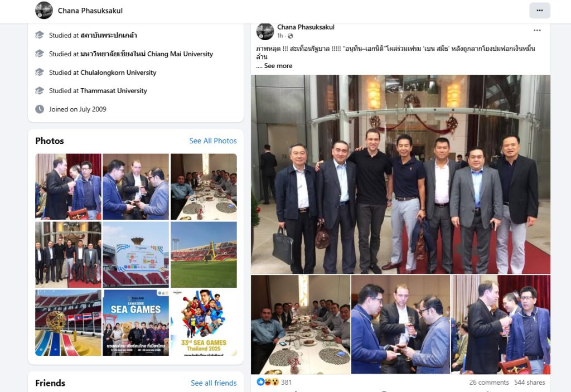Expand the post text with See more
The width and height of the screenshot is (571, 392).
[278, 66]
